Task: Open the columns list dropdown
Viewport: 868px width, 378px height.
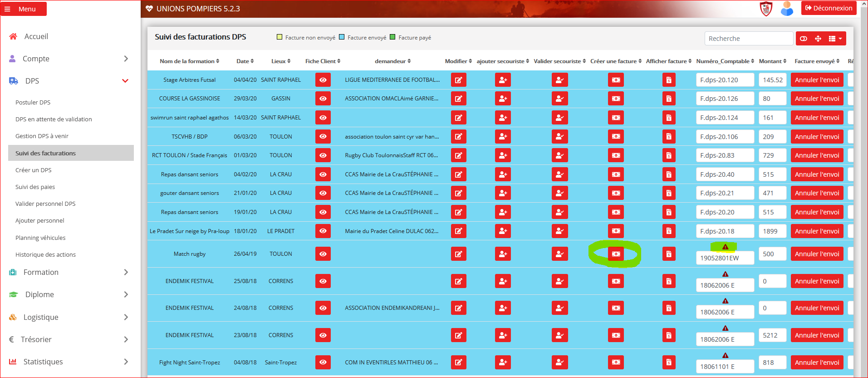Action: (835, 39)
